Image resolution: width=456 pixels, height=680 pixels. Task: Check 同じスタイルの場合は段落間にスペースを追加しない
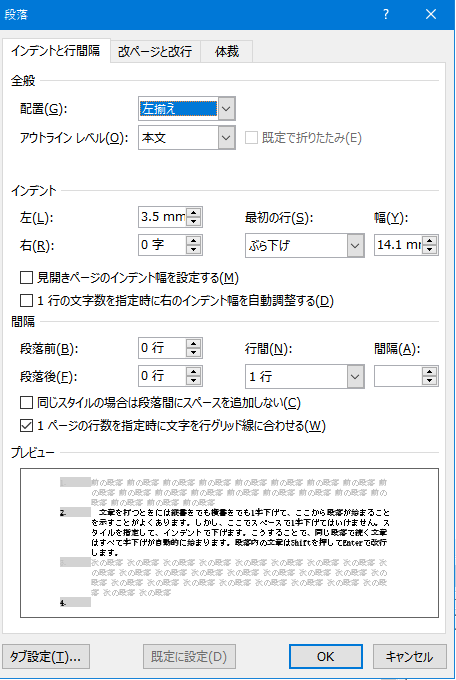click(x=26, y=403)
